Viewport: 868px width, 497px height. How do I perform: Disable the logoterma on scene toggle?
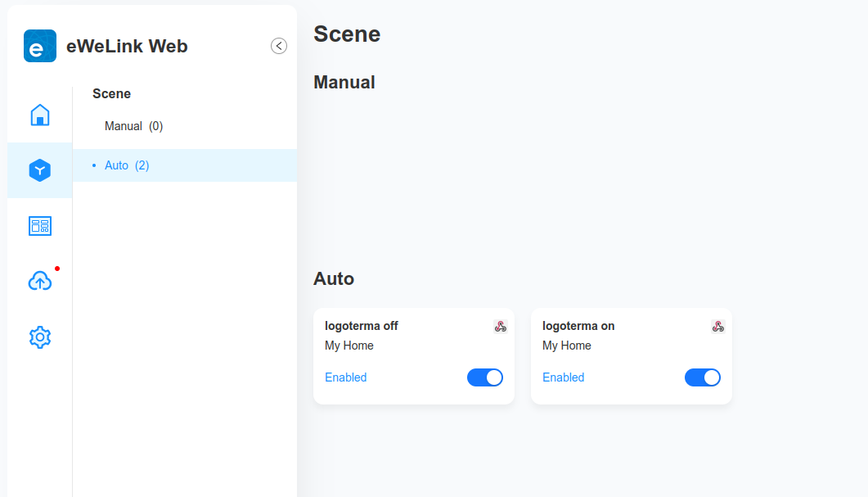pyautogui.click(x=703, y=377)
